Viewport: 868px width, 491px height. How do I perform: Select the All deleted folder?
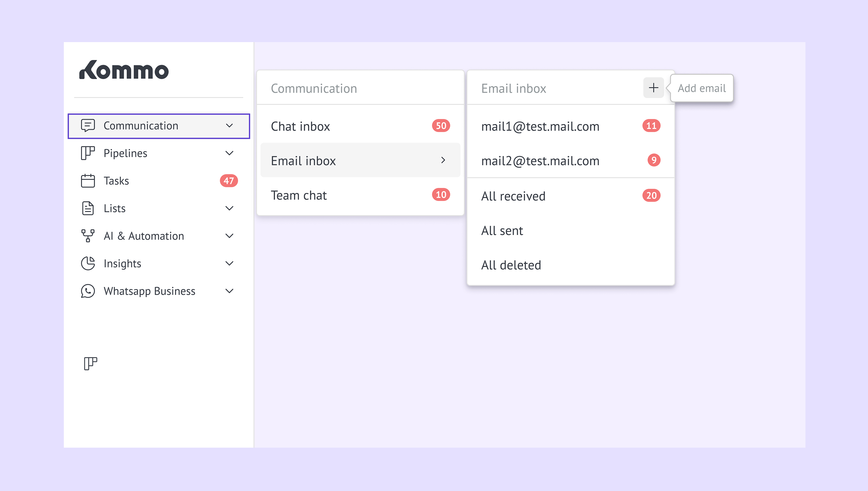coord(511,265)
